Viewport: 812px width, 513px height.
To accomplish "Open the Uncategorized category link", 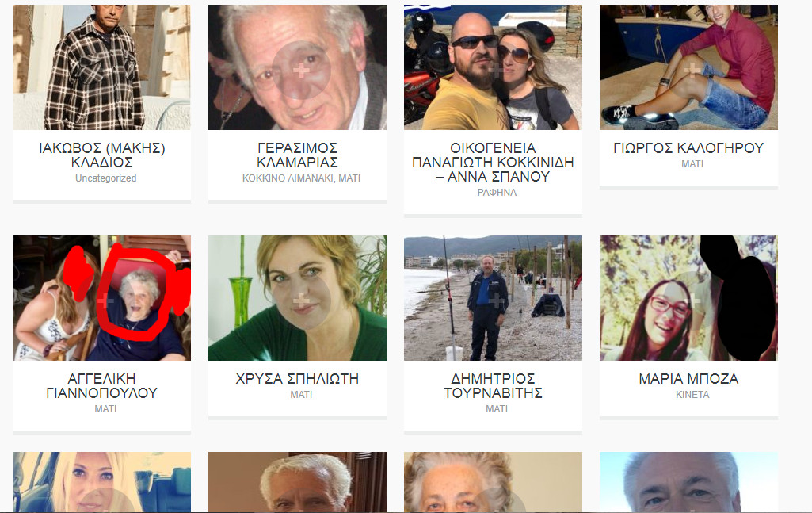I will [105, 178].
